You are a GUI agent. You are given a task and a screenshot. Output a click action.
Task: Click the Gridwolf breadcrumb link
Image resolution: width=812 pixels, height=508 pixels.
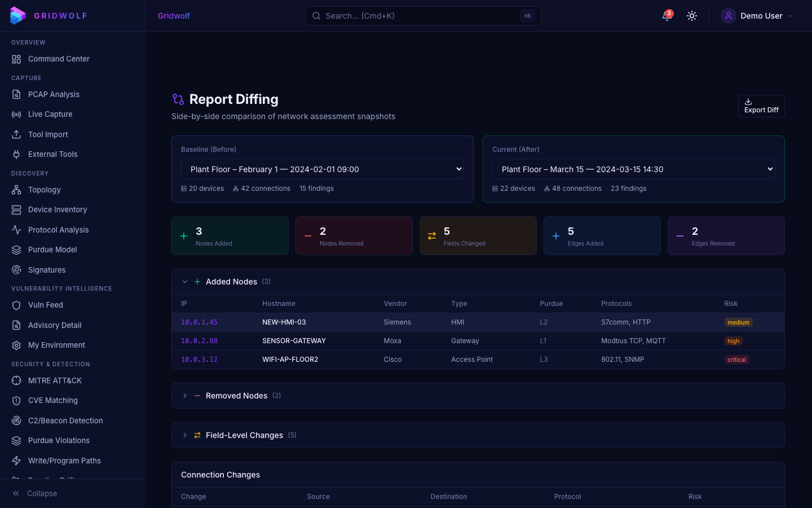174,16
